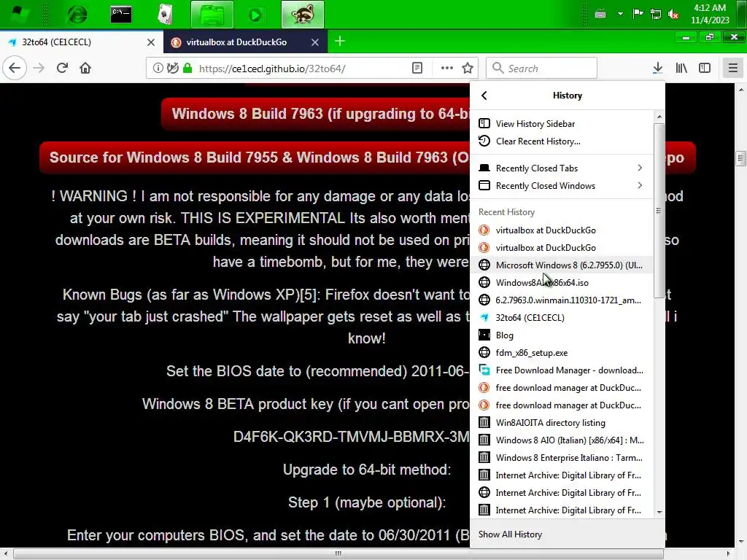This screenshot has width=747, height=560.
Task: Launch Internet Explorer from taskbar
Action: pyautogui.click(x=77, y=15)
